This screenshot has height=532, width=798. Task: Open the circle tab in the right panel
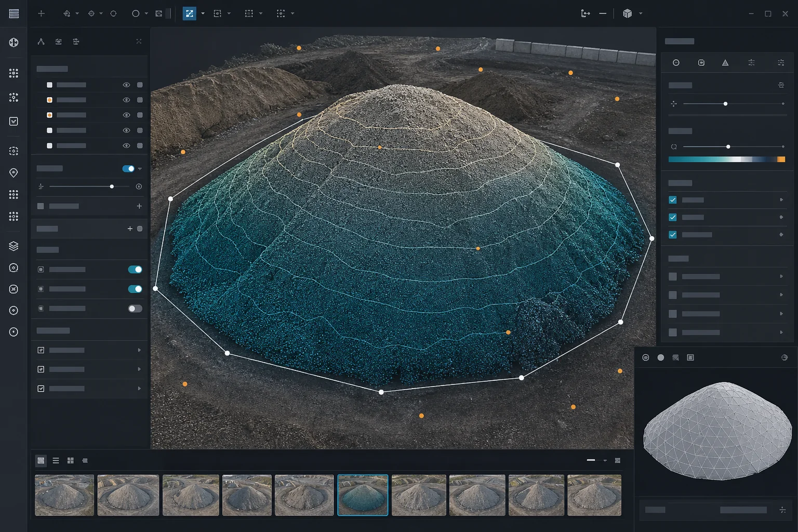point(676,63)
